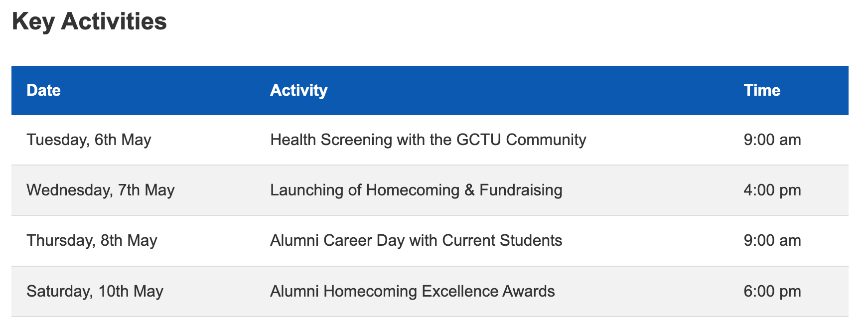868x331 pixels.
Task: Click the Tuesday, 6th May date cell
Action: click(89, 140)
